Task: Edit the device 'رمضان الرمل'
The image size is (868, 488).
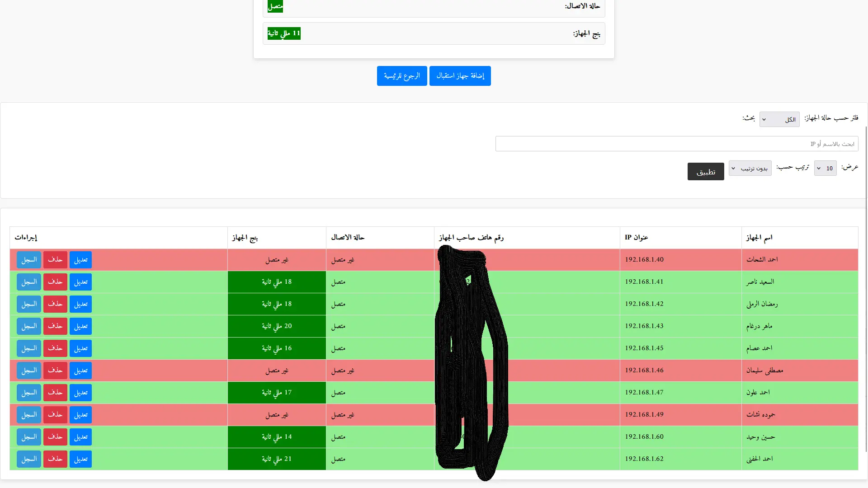Action: 80,304
